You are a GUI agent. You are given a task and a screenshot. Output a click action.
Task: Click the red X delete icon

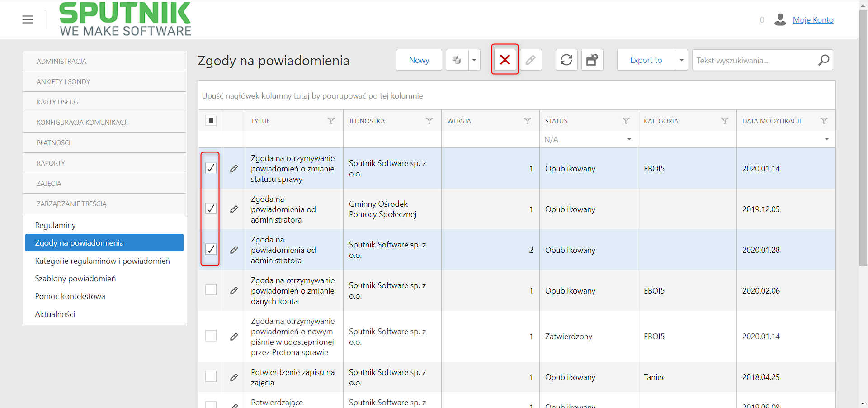coord(505,60)
